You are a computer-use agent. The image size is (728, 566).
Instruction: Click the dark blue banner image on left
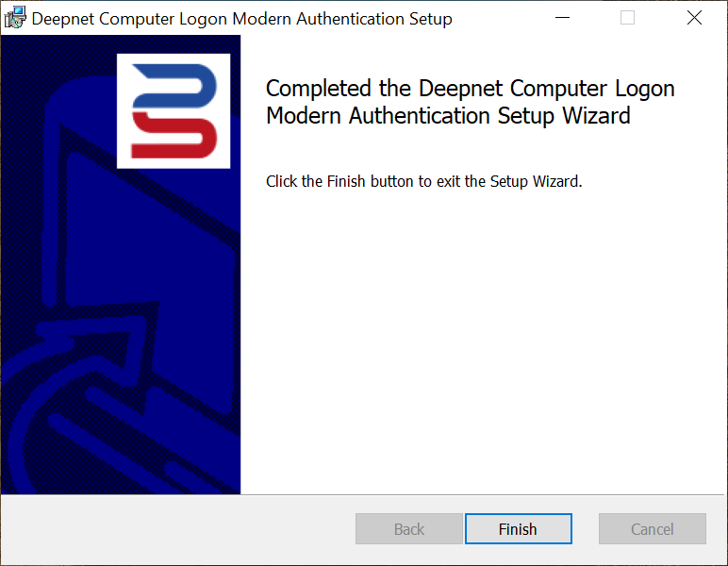point(57,236)
